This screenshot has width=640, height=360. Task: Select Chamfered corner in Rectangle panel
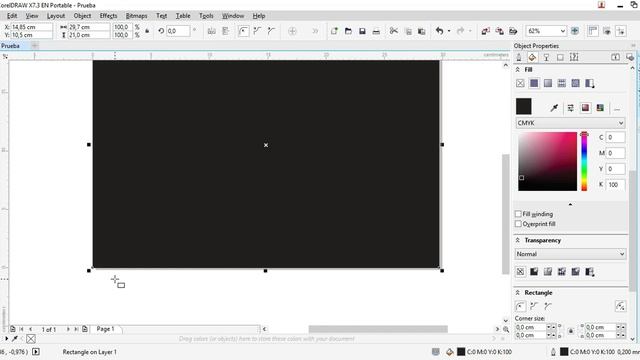point(548,306)
